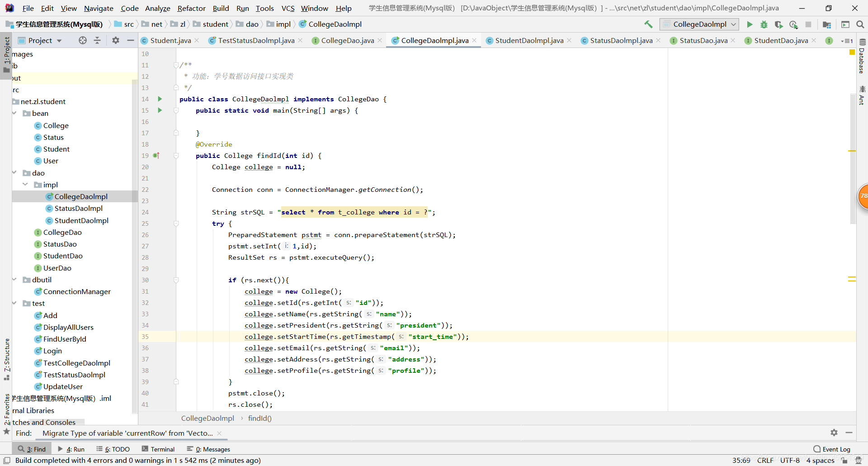Open Search Everywhere magnifier icon
868x466 pixels.
pos(860,24)
